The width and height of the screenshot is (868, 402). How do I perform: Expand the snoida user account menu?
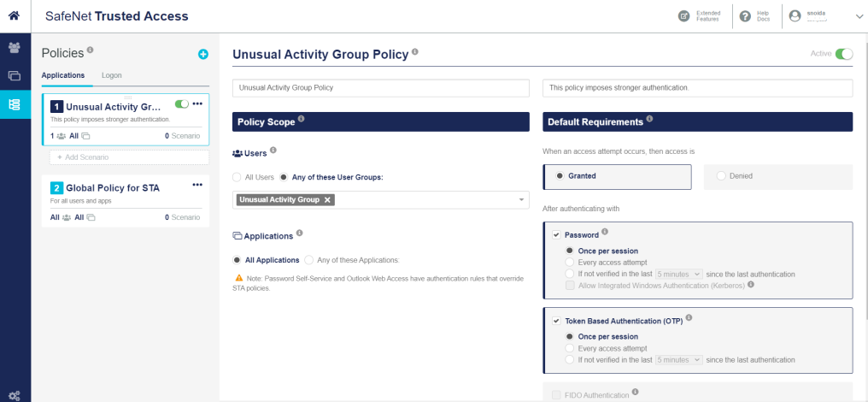click(x=859, y=16)
